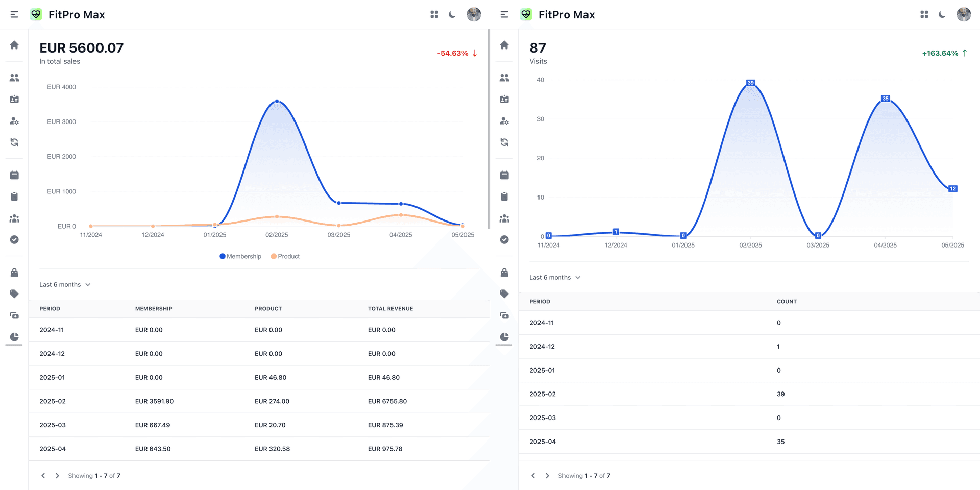The height and width of the screenshot is (490, 980).
Task: Open the Calendar sidebar icon
Action: point(14,175)
